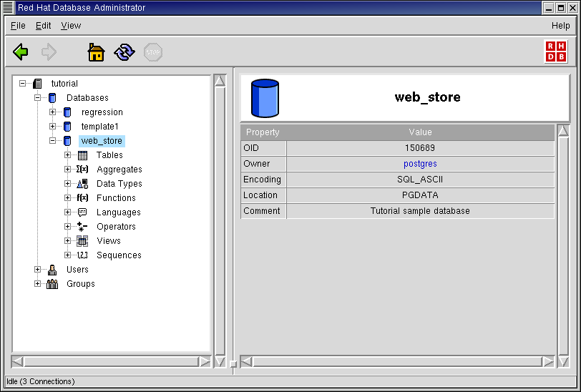This screenshot has width=581, height=392.
Task: Follow the postgres owner link
Action: 420,164
